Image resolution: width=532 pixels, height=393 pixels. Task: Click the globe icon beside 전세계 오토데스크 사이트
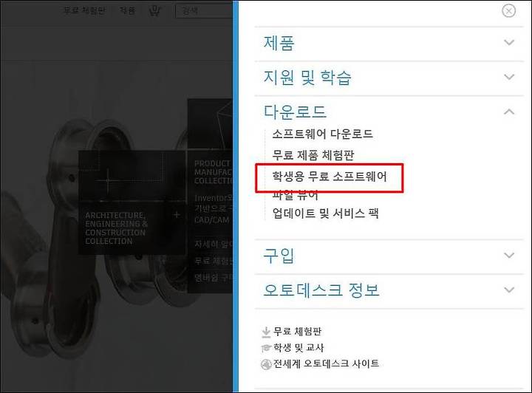coord(266,364)
